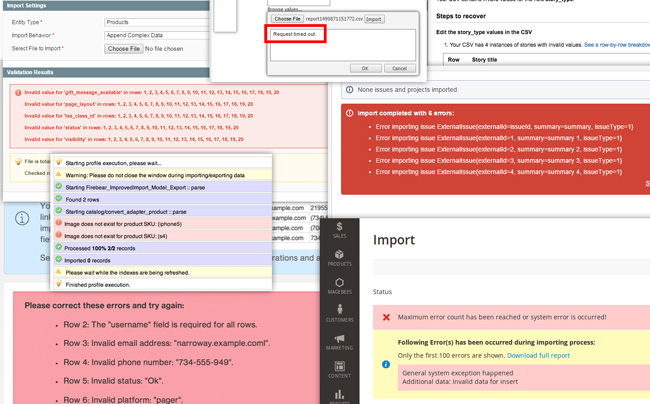Open See a row-by-row breakdown link
The width and height of the screenshot is (650, 404).
(617, 45)
